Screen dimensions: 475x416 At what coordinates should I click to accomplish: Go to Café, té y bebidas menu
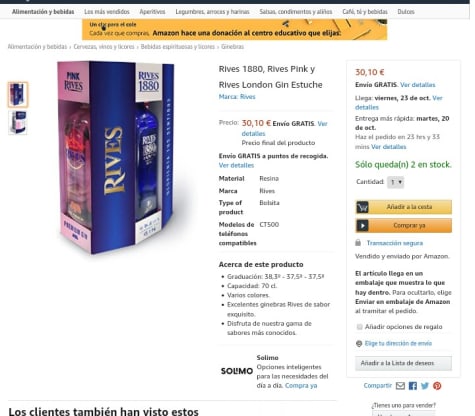click(x=365, y=12)
